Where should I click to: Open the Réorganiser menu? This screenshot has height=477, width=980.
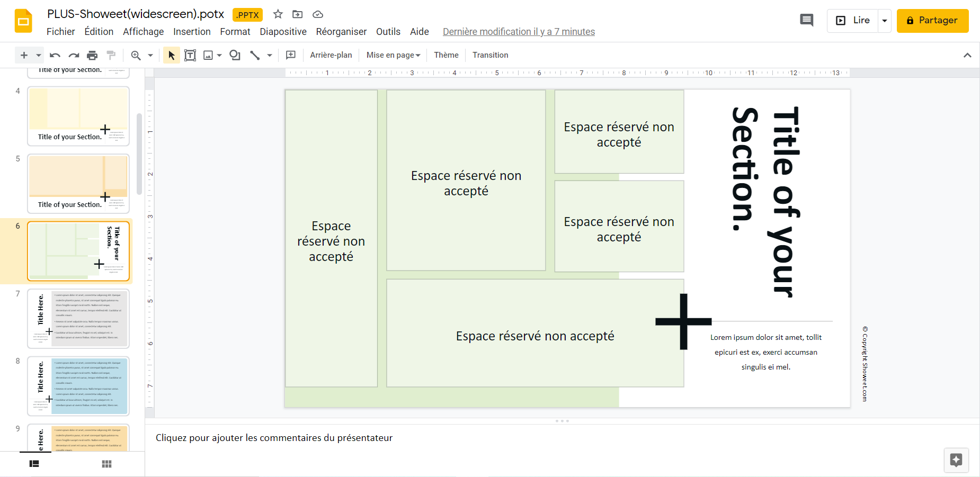[x=341, y=32]
